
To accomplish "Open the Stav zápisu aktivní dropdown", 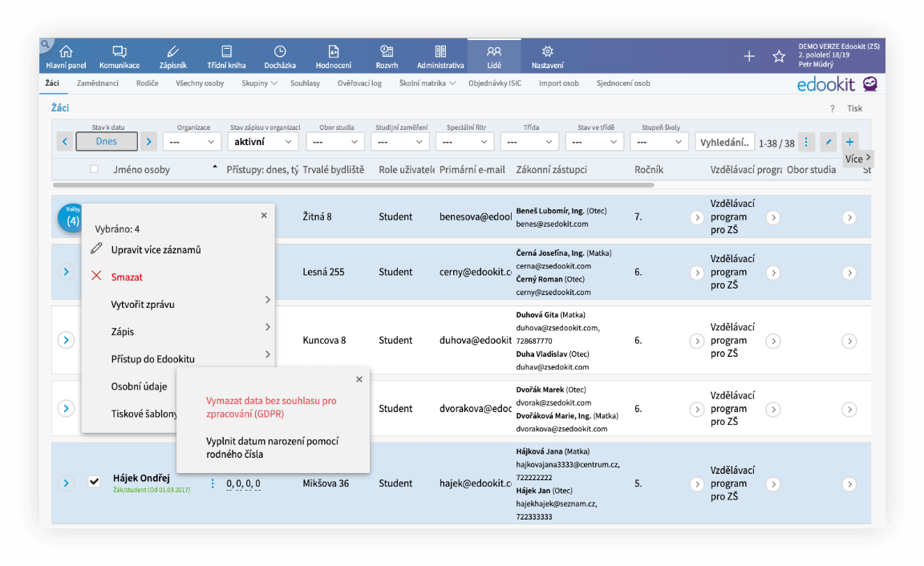I will [x=263, y=141].
